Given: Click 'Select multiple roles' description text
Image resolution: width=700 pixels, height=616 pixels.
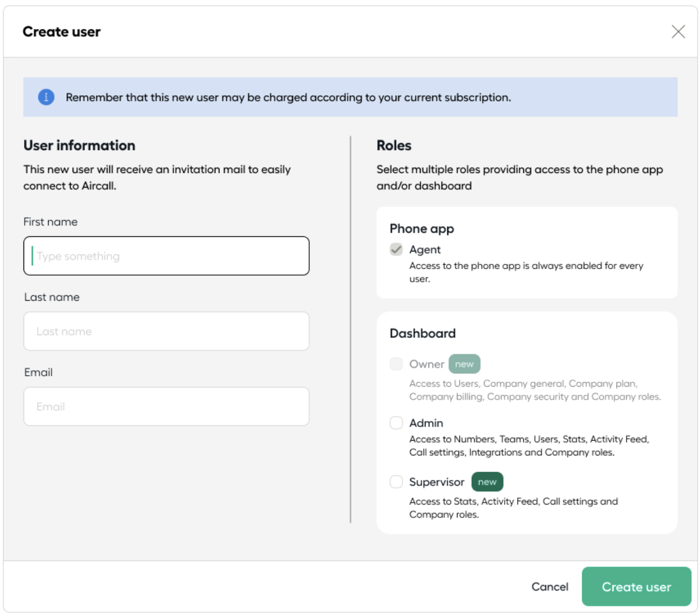Looking at the screenshot, I should 520,177.
